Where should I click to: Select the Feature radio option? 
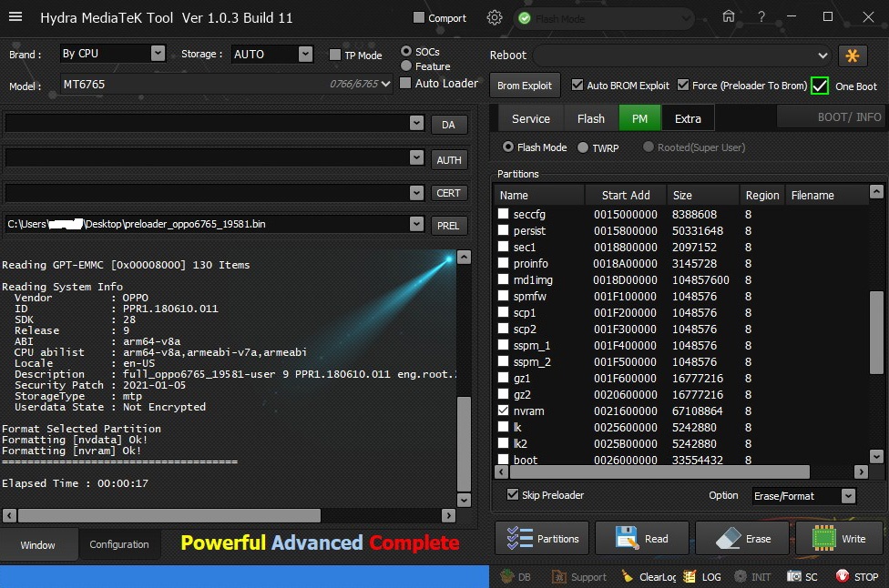406,66
